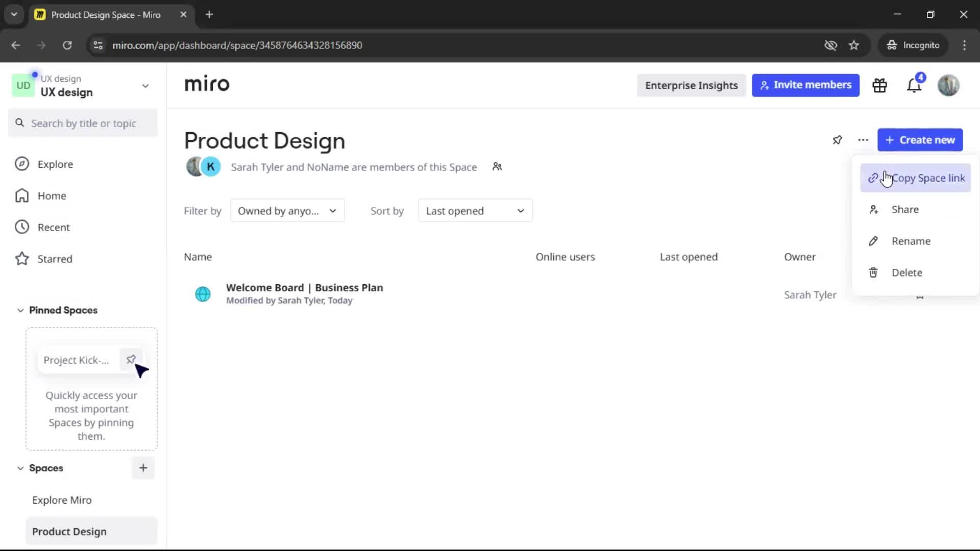Click Invite members button
Screen dimensions: 980x551
[805, 85]
